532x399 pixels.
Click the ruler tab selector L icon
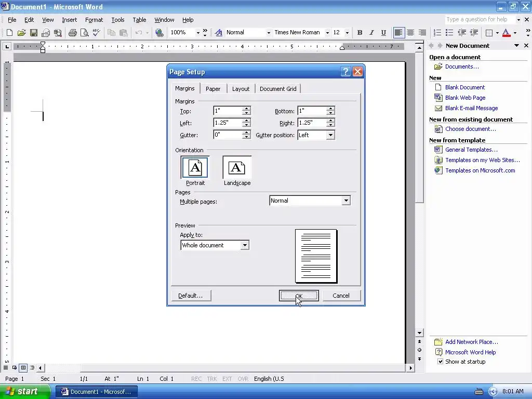7,46
